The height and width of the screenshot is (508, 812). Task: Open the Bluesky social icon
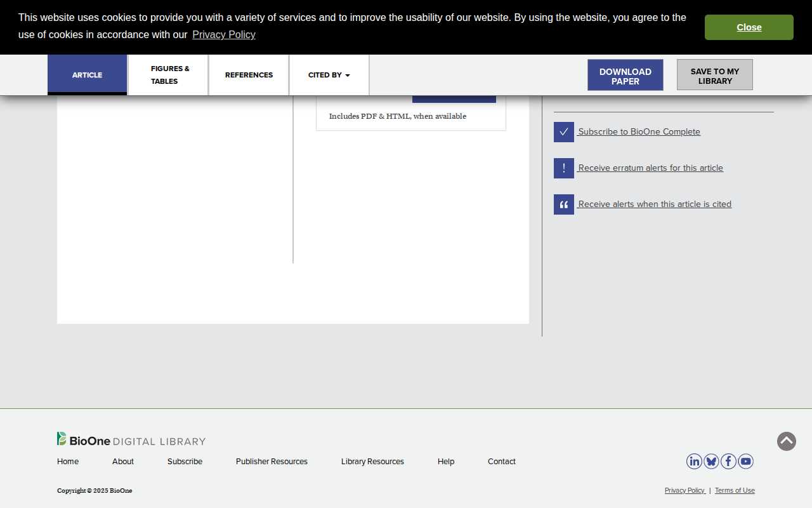pyautogui.click(x=711, y=462)
